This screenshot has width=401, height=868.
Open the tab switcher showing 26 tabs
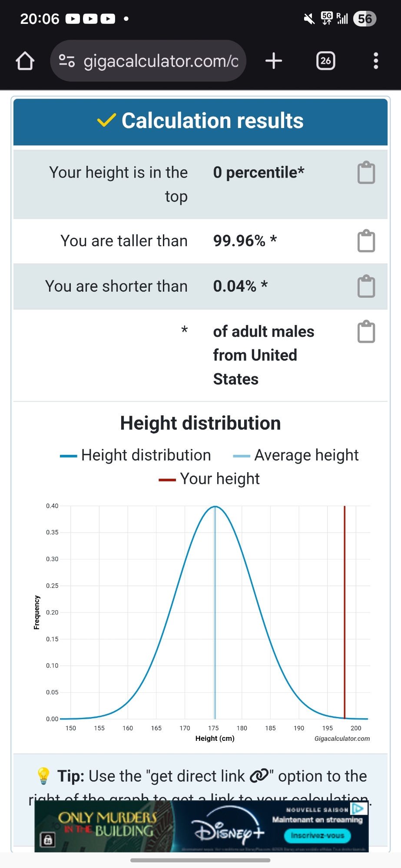[x=326, y=61]
